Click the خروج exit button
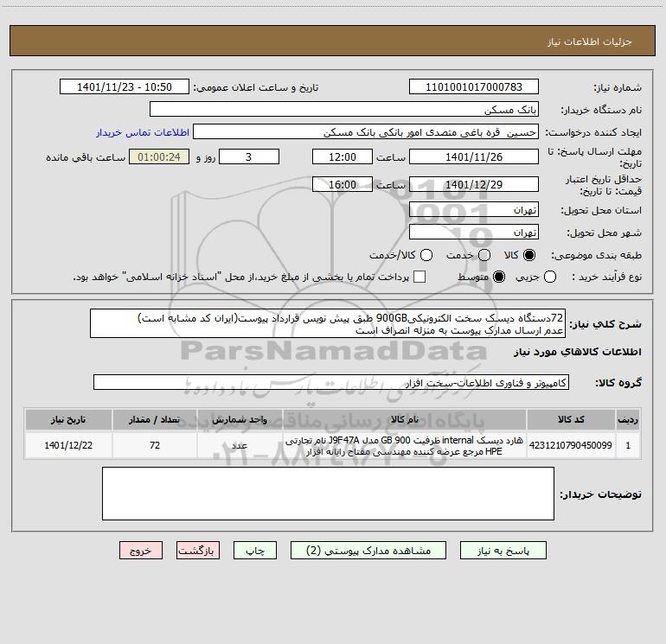 click(141, 551)
